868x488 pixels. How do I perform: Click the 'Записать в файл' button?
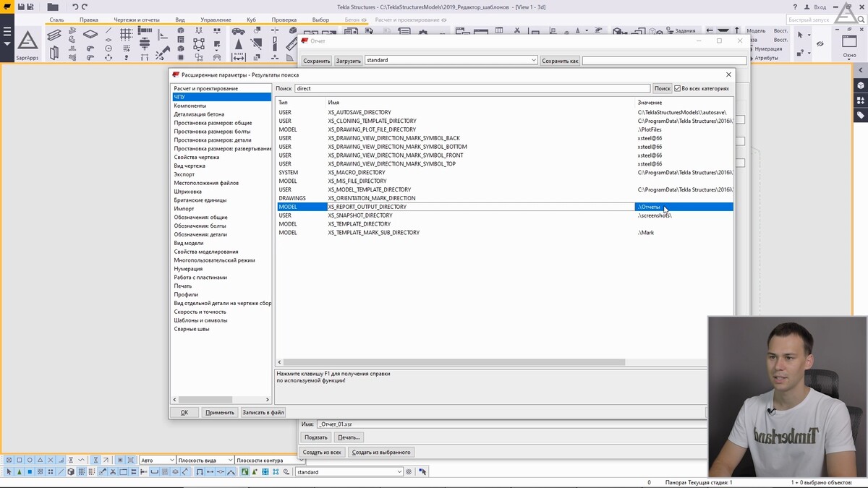coord(263,412)
